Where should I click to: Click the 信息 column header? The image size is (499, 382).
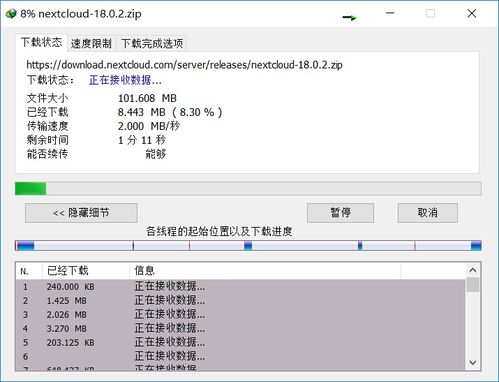click(265, 271)
